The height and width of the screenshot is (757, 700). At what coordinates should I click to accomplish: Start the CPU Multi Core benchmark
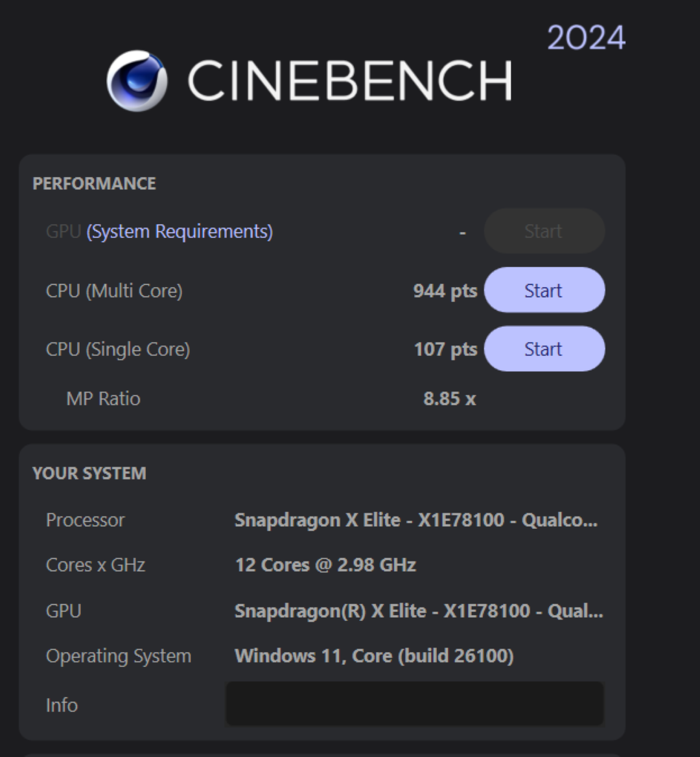544,290
